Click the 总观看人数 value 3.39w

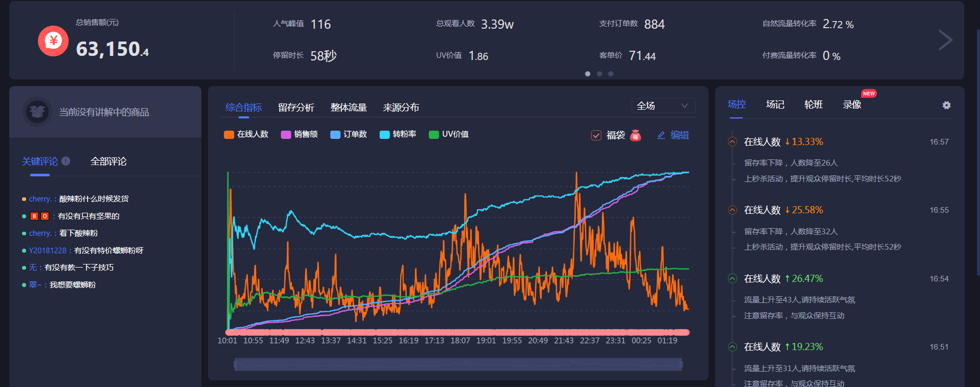tap(497, 24)
